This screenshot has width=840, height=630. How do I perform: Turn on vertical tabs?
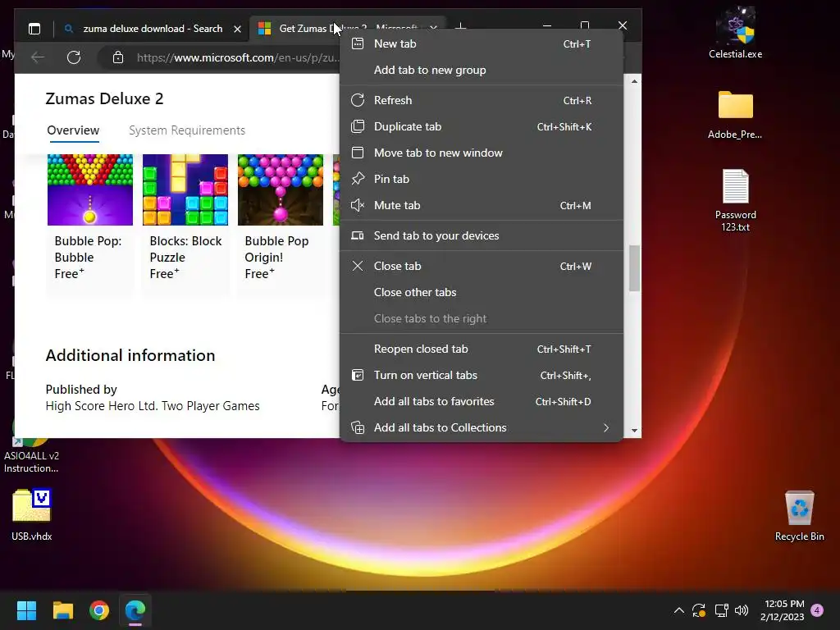[481, 376]
